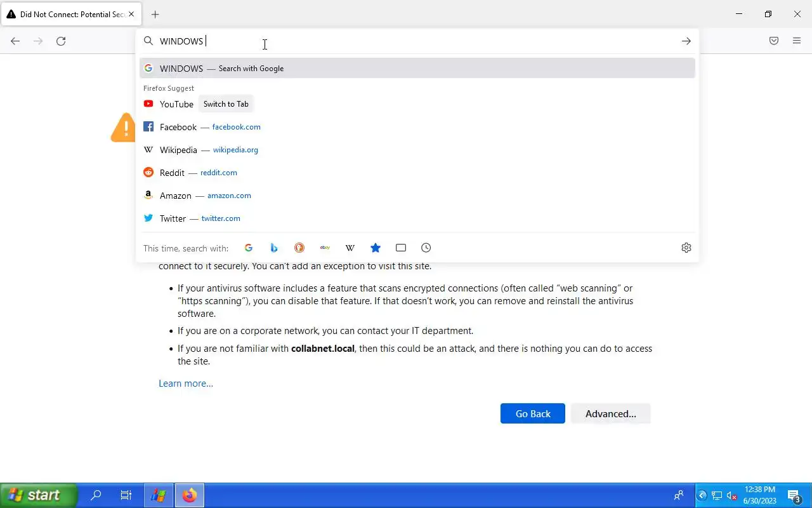Image resolution: width=812 pixels, height=508 pixels.
Task: Select the Twitter suggestion
Action: coord(417,218)
